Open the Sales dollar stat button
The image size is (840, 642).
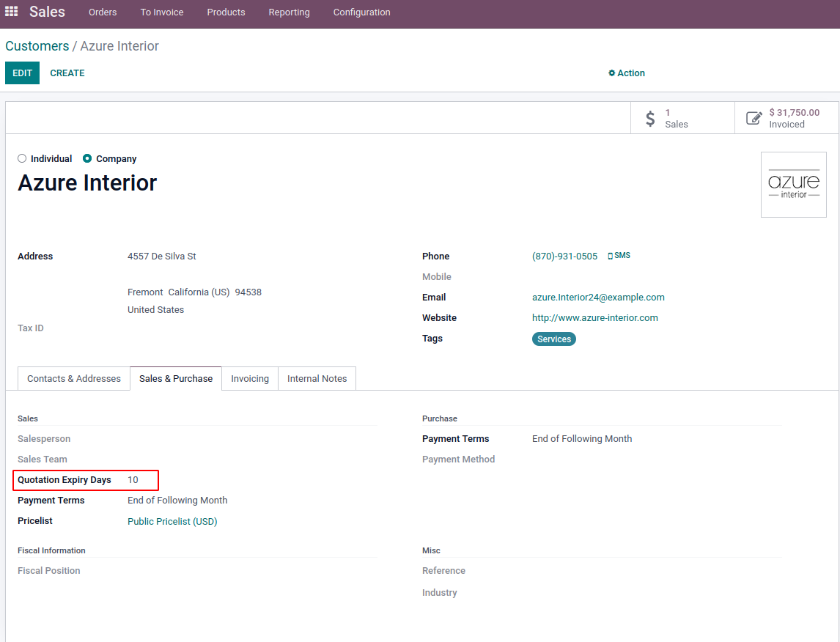(x=682, y=118)
